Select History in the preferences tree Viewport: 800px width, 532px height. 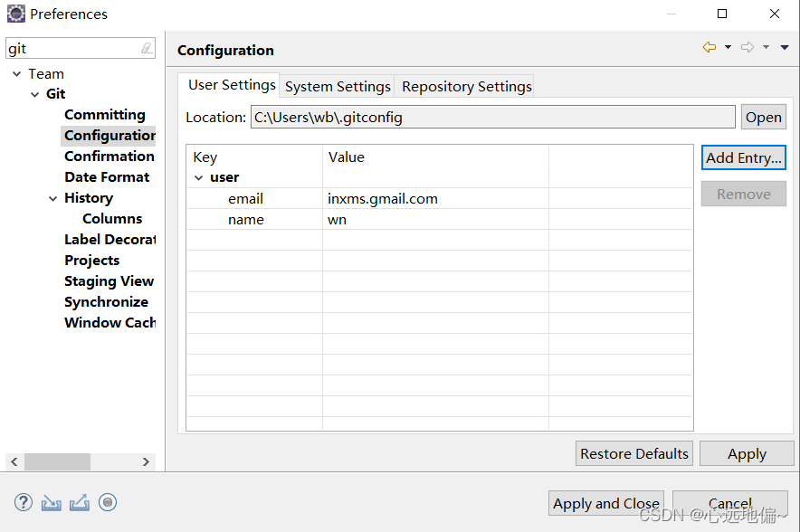point(89,198)
